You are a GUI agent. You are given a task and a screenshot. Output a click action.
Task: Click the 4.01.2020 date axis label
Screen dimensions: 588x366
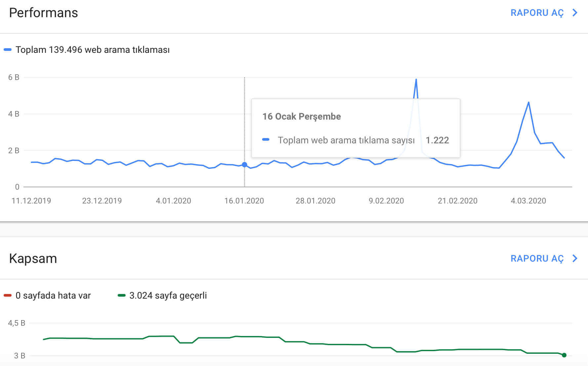[174, 201]
